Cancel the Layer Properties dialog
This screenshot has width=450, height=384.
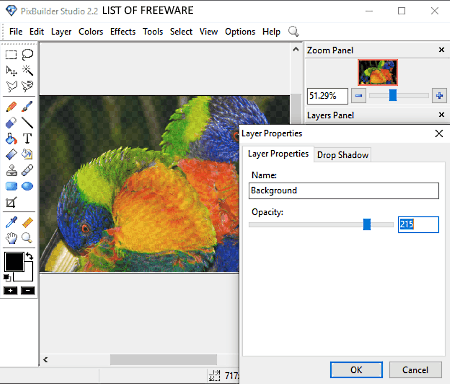(x=415, y=370)
